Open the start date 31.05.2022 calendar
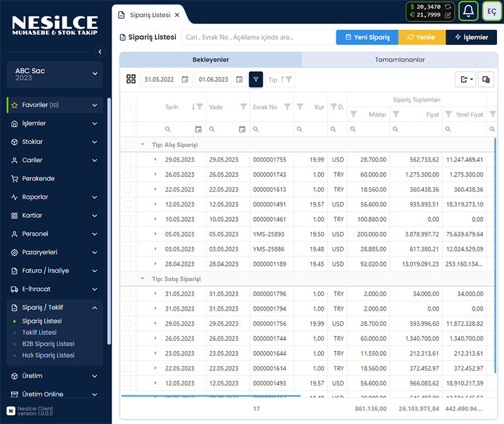This screenshot has width=504, height=424. click(185, 79)
